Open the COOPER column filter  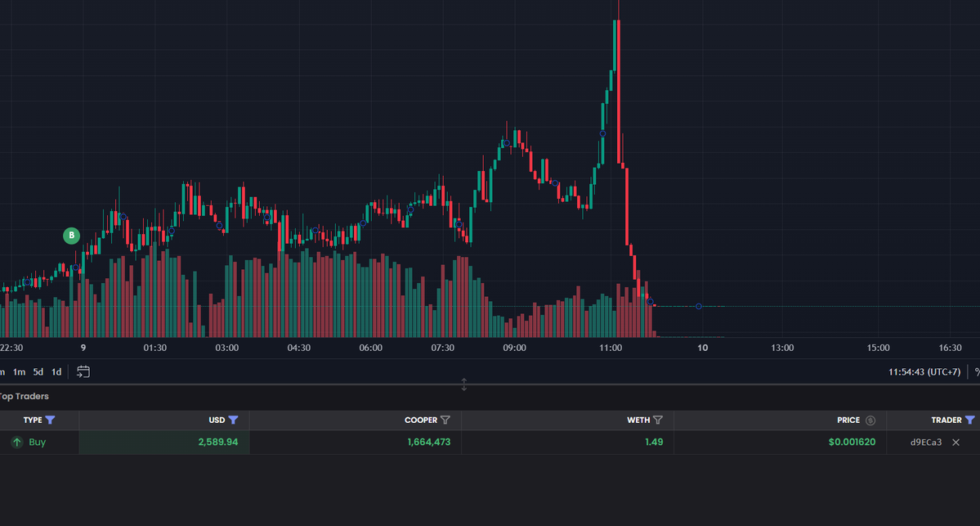(x=445, y=420)
